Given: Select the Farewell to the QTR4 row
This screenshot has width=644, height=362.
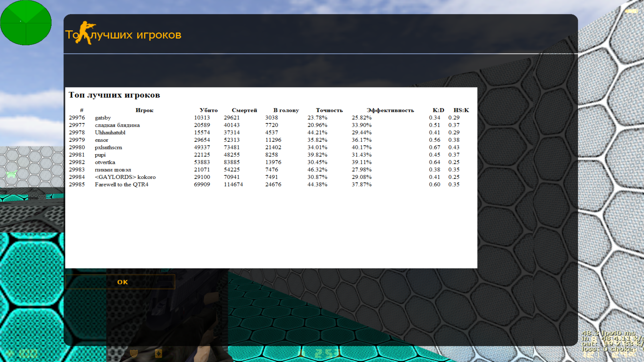Looking at the screenshot, I should tap(121, 184).
